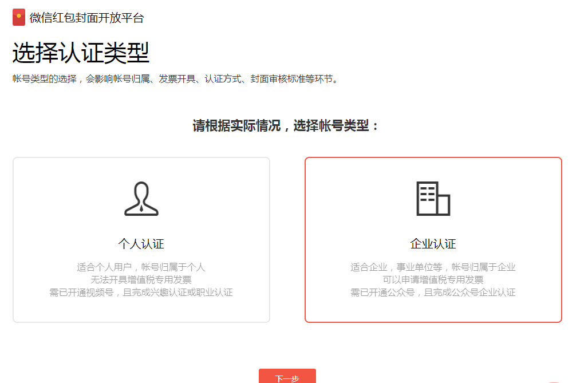Image resolution: width=588 pixels, height=383 pixels.
Task: Open the 微信红包封面开放平台 title link
Action: coord(86,18)
